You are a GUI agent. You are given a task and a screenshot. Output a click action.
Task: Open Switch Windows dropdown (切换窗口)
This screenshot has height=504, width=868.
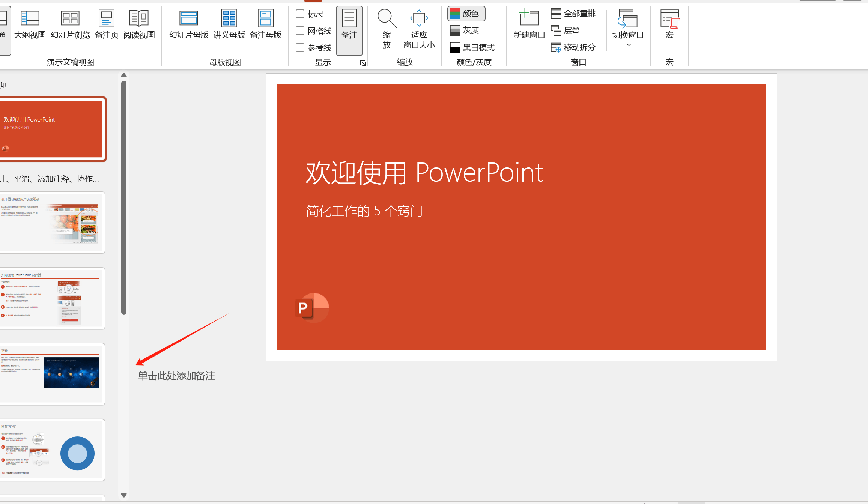(628, 28)
